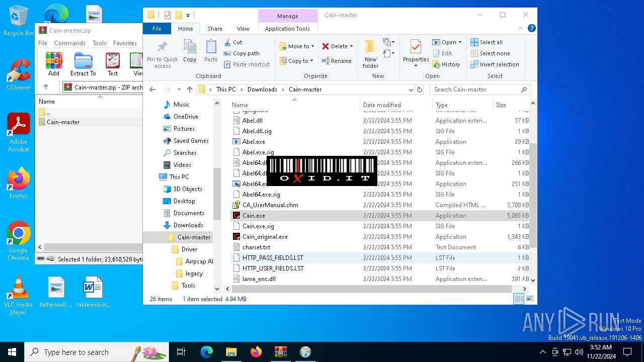The width and height of the screenshot is (644, 362).
Task: Click the Paste clipboard icon
Action: click(x=211, y=47)
